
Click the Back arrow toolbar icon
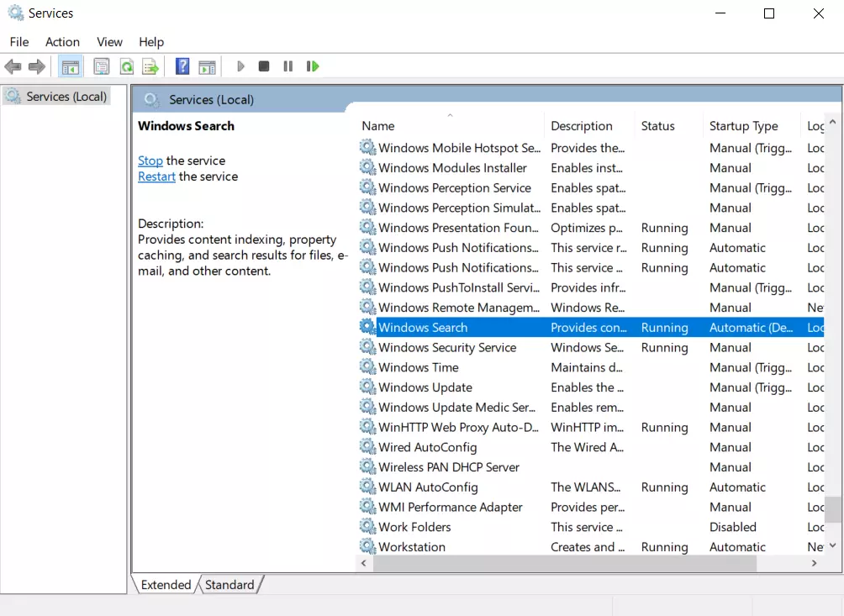click(x=13, y=66)
